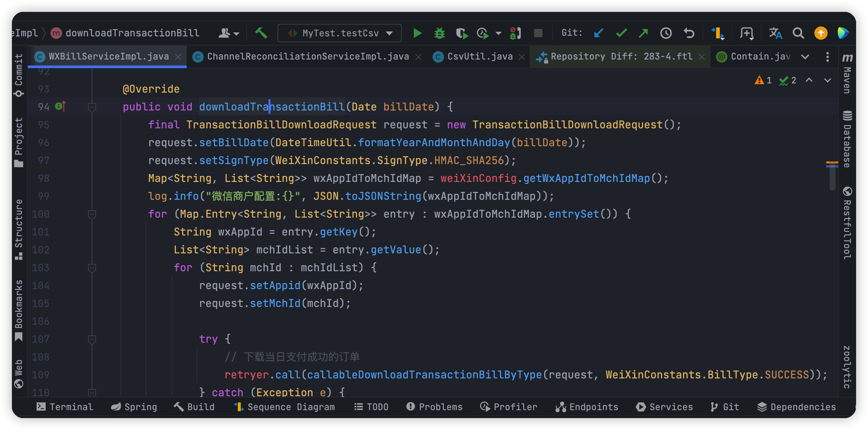Toggle the Project side panel

click(19, 142)
